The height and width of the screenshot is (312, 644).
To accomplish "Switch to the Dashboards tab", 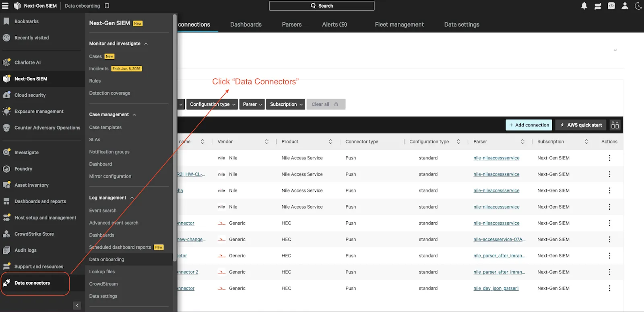I will [246, 25].
